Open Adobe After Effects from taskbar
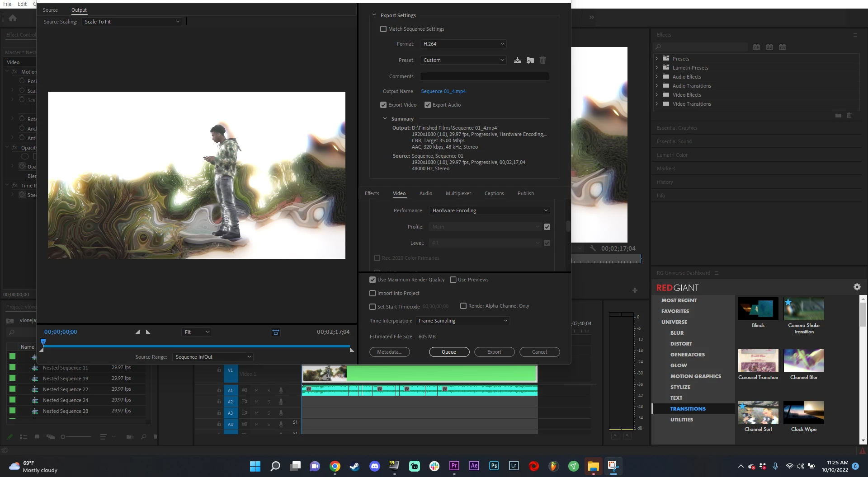Image resolution: width=868 pixels, height=477 pixels. tap(474, 466)
